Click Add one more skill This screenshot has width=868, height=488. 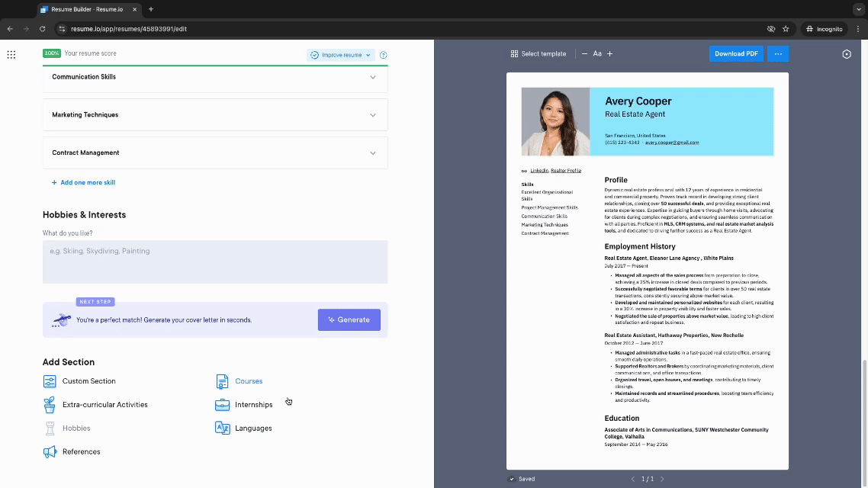[x=83, y=182]
